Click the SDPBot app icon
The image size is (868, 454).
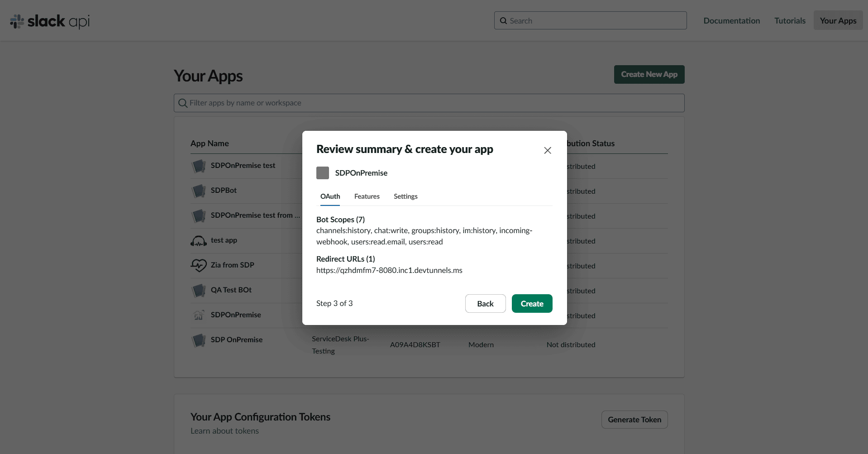[198, 191]
